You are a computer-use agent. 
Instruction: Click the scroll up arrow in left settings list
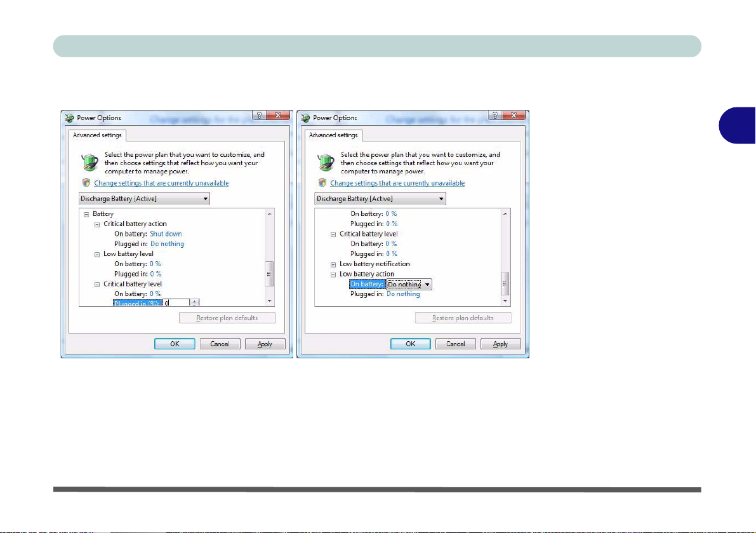pyautogui.click(x=270, y=213)
